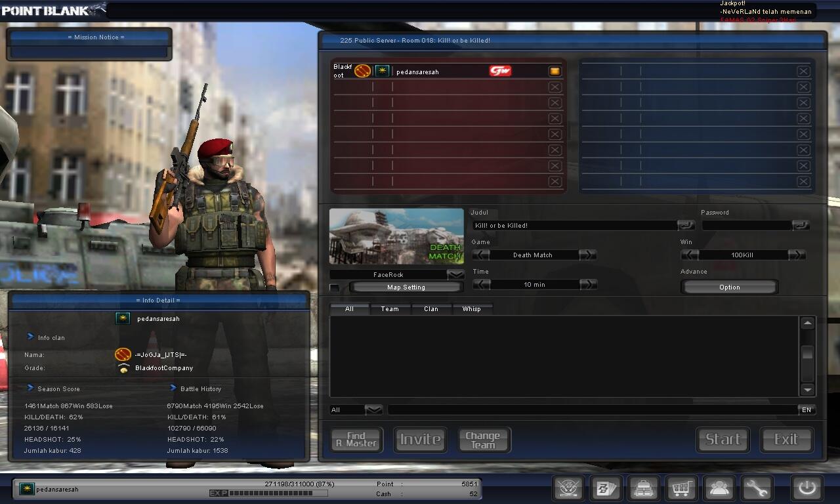Exit the room with Exit button
This screenshot has height=504, width=840.
click(786, 439)
